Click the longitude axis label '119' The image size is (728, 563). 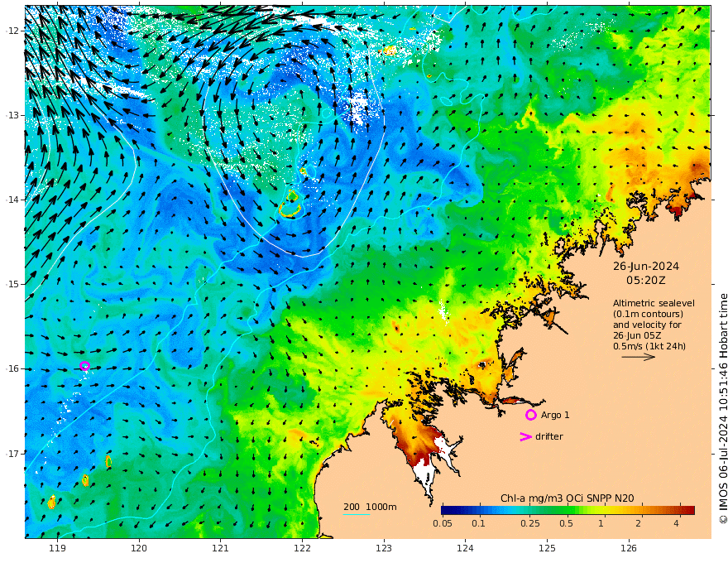tap(57, 548)
